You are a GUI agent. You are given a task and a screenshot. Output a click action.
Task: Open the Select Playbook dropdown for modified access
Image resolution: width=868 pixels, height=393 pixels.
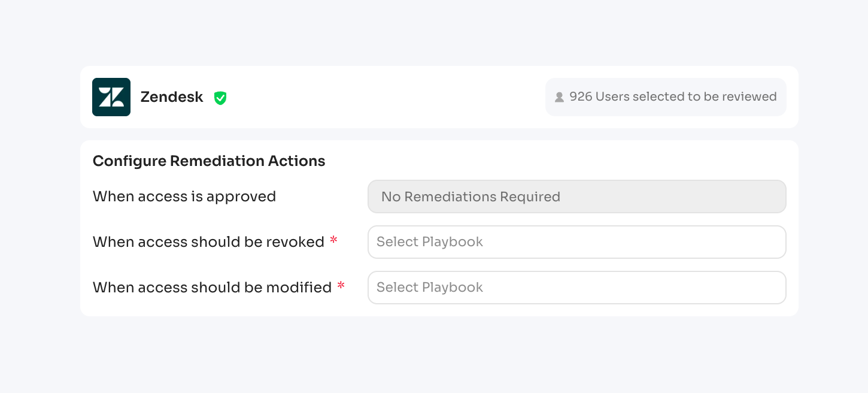tap(576, 288)
